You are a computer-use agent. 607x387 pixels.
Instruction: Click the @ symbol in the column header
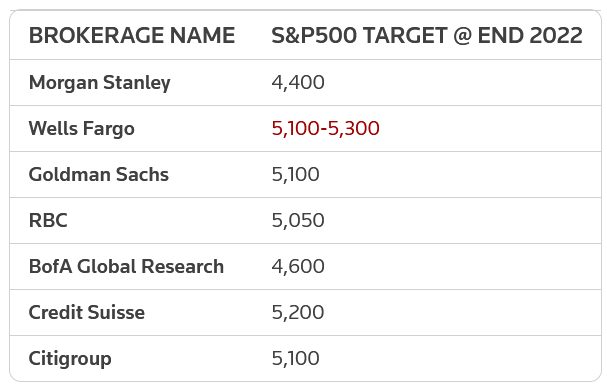(x=462, y=35)
